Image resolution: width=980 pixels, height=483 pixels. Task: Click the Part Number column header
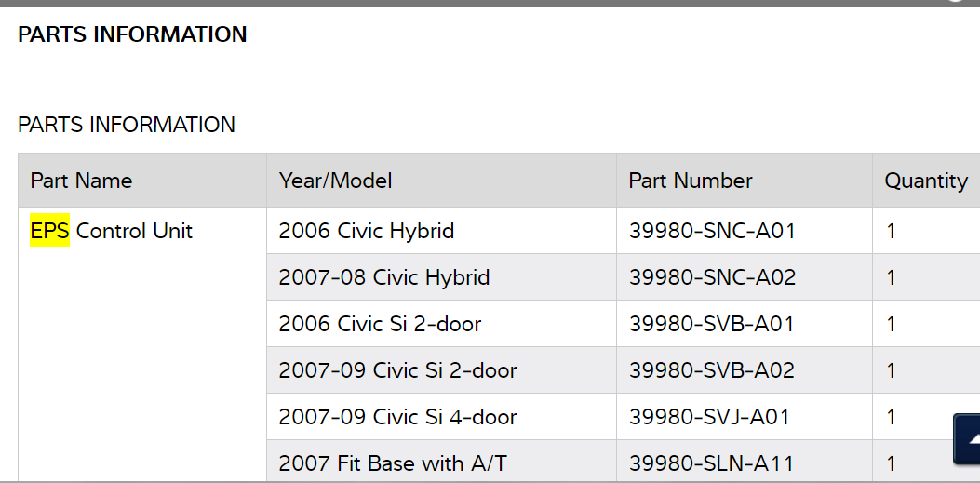pyautogui.click(x=691, y=181)
